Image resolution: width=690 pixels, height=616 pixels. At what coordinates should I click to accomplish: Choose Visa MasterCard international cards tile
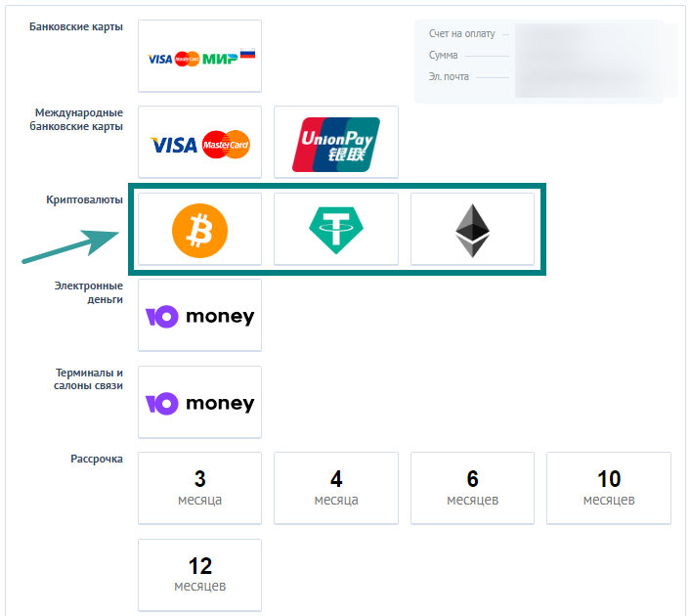[x=199, y=142]
